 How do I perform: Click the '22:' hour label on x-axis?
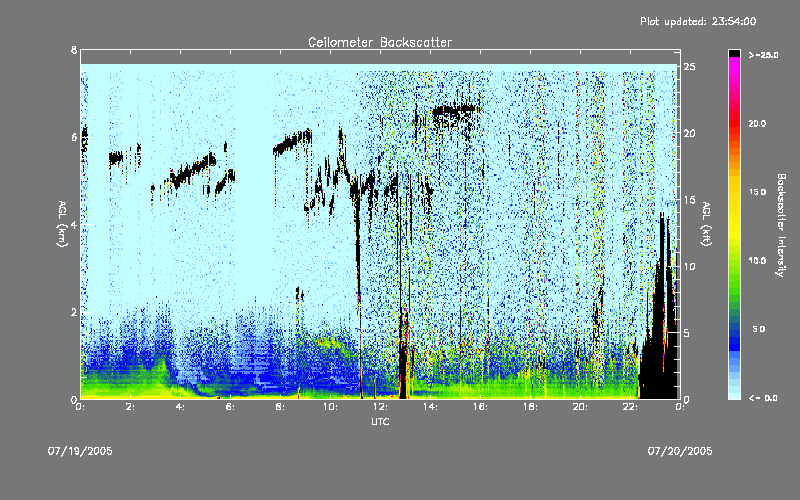[x=631, y=407]
